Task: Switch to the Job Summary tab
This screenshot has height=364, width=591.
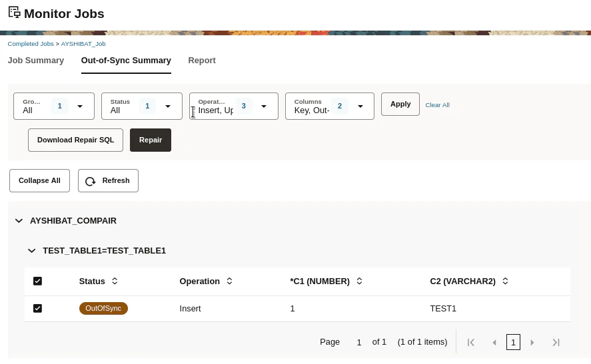Action: click(36, 61)
